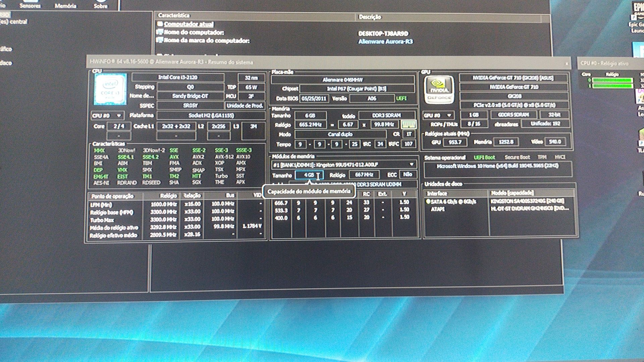
Task: Click the total memory size field 6 GB
Action: pyautogui.click(x=310, y=116)
